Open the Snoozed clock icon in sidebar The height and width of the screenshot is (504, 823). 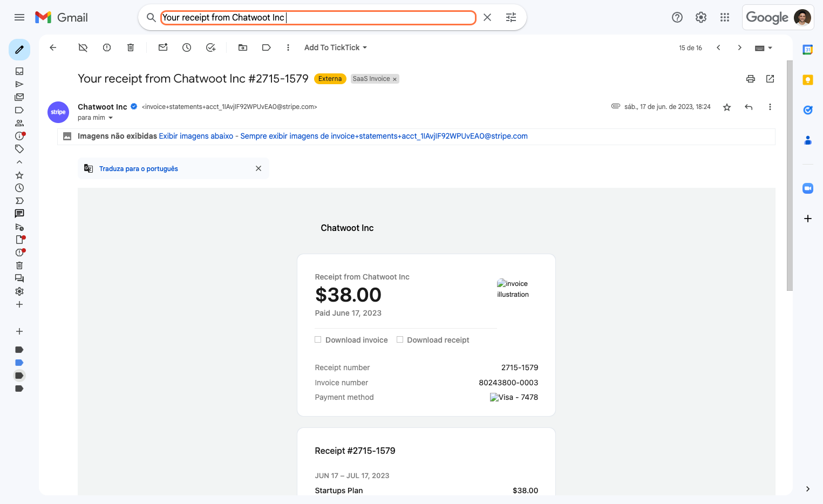[x=19, y=188]
